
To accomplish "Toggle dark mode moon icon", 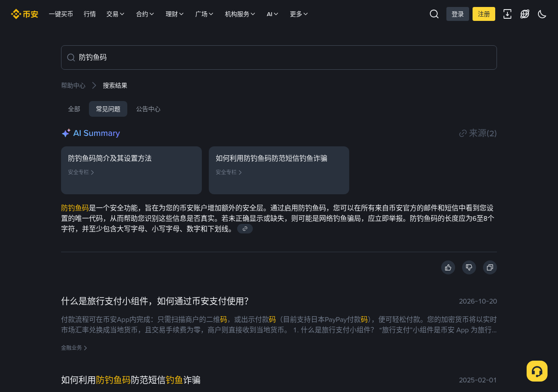I will click(x=542, y=14).
